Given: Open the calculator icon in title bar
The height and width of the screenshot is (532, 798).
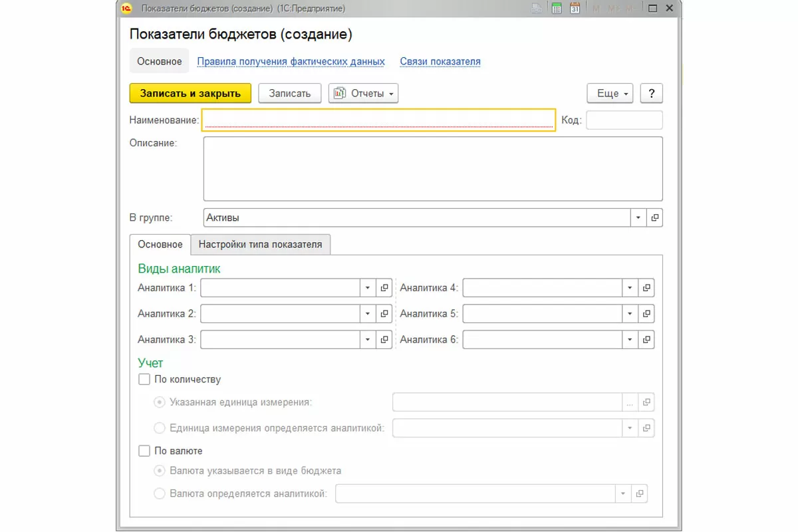Looking at the screenshot, I should [x=557, y=9].
